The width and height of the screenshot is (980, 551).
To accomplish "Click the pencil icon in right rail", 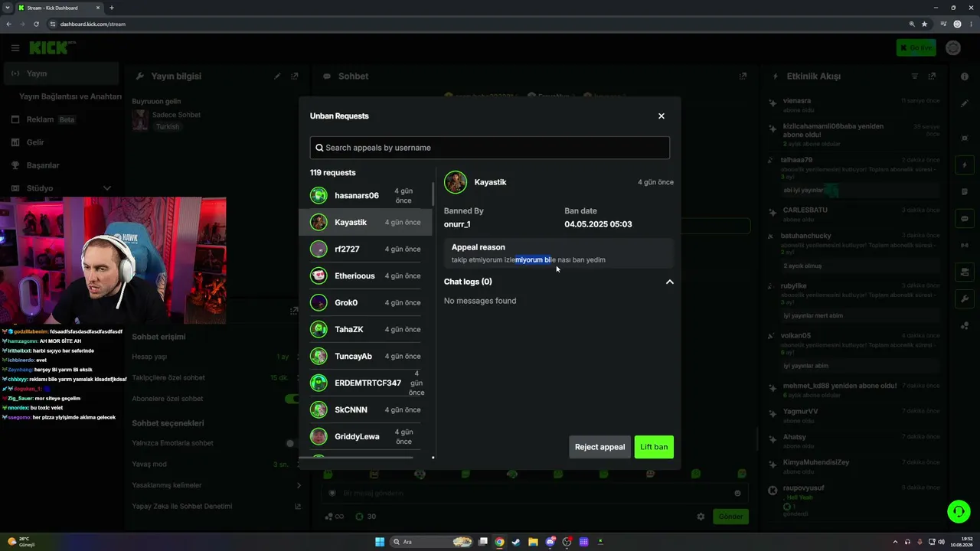I will (x=965, y=103).
